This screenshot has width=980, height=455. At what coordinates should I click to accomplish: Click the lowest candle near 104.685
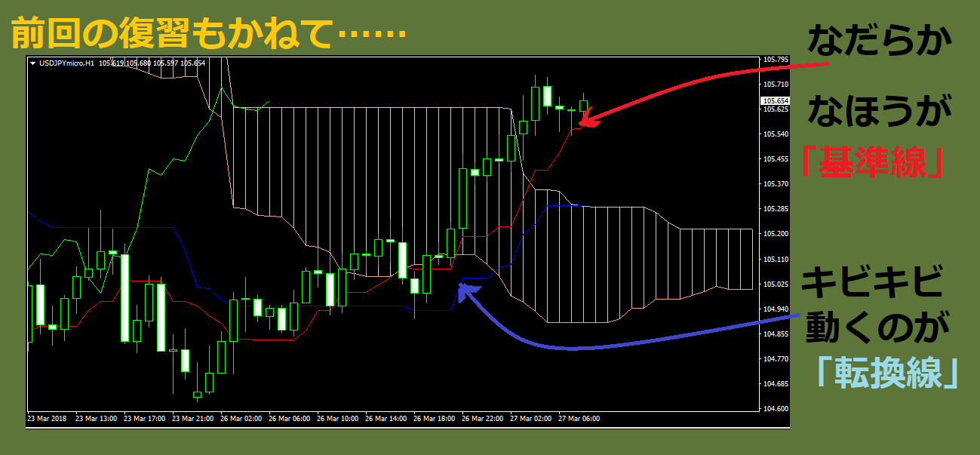click(x=197, y=394)
